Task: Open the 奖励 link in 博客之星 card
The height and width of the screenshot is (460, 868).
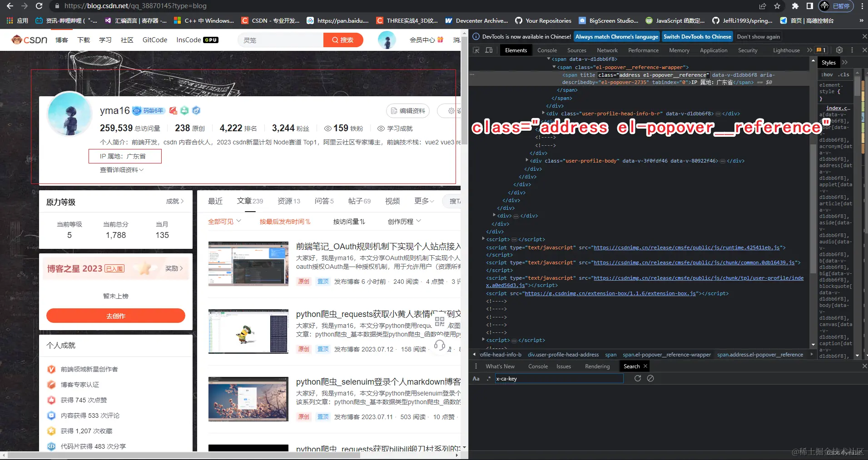Action: [174, 268]
